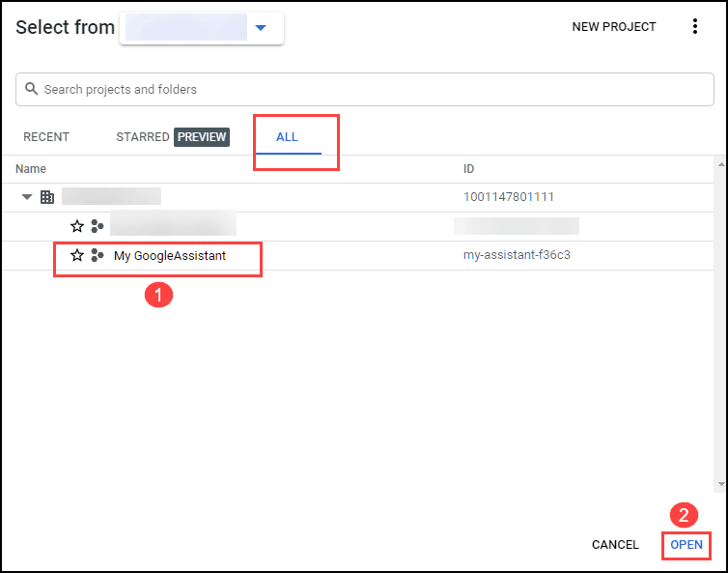Click the search magnifier icon
Viewport: 728px width, 573px height.
coord(31,89)
